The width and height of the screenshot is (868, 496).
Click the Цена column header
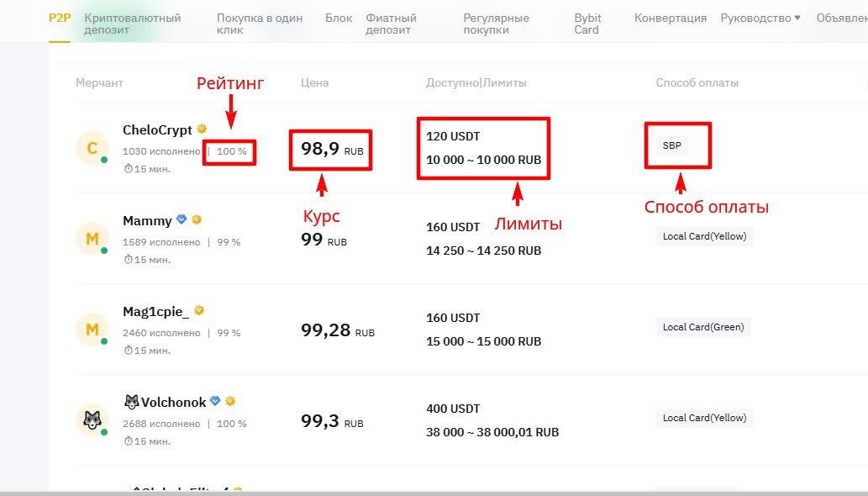[314, 82]
